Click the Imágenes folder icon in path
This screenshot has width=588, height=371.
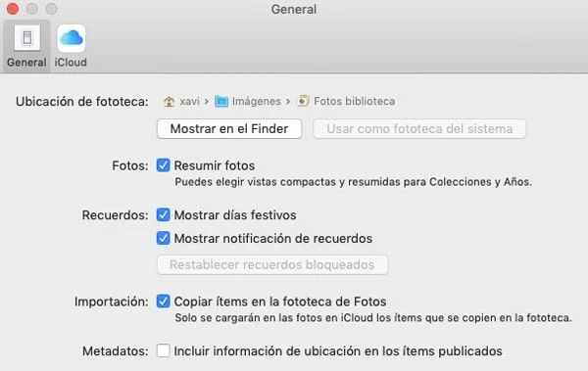[x=221, y=101]
